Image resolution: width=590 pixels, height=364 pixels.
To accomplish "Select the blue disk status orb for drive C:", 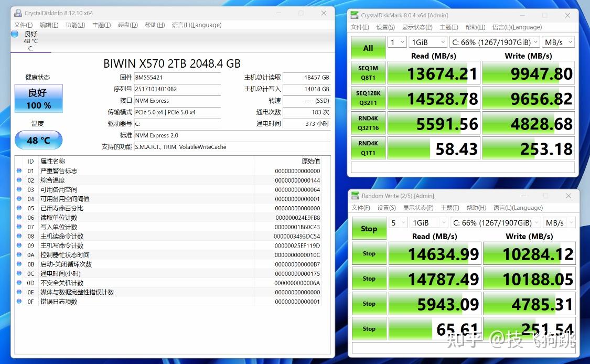I will pos(15,34).
